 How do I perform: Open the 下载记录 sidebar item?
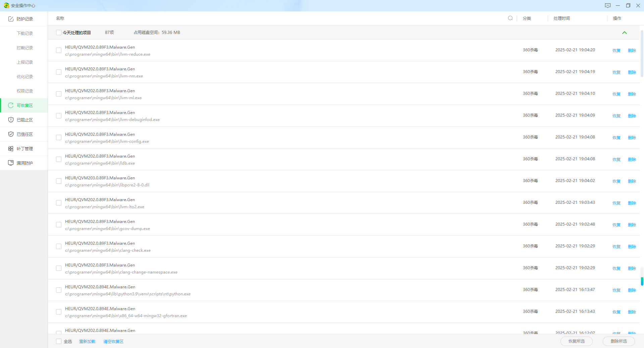click(x=25, y=34)
